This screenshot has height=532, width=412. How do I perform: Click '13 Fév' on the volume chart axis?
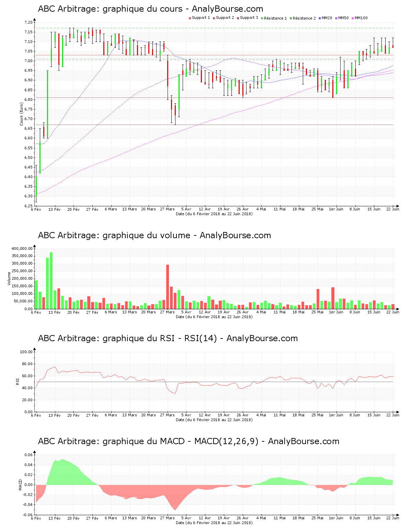point(55,312)
